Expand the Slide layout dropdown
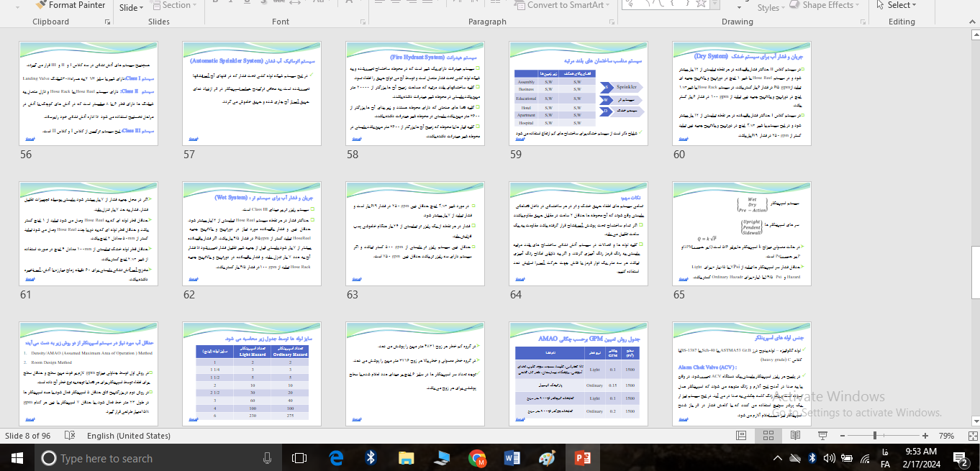 click(x=131, y=8)
